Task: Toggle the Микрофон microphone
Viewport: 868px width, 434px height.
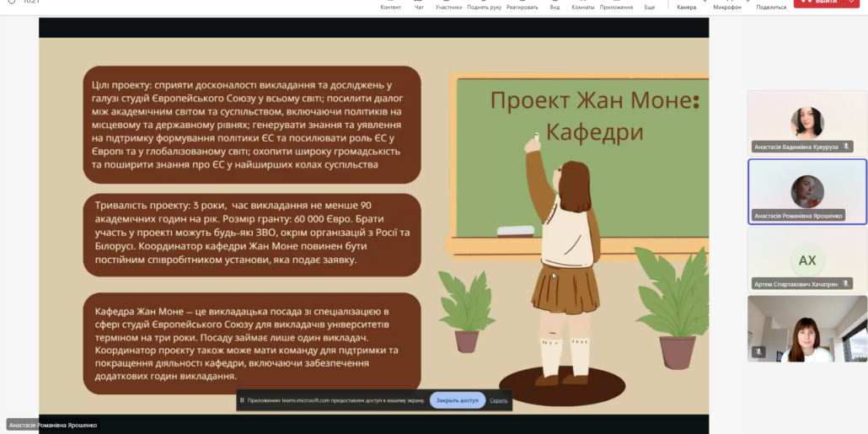Action: point(726,5)
